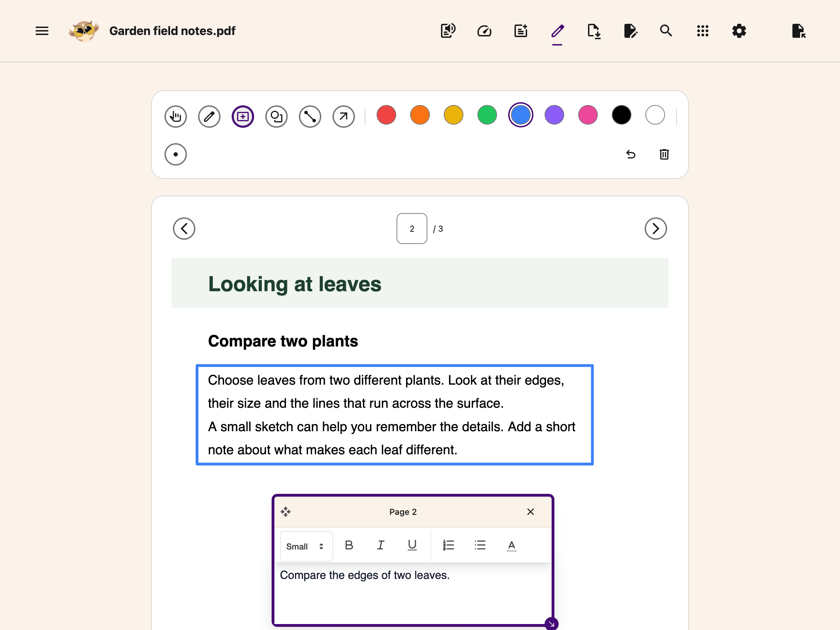The height and width of the screenshot is (630, 840).
Task: Undo the last annotation
Action: coord(631,154)
